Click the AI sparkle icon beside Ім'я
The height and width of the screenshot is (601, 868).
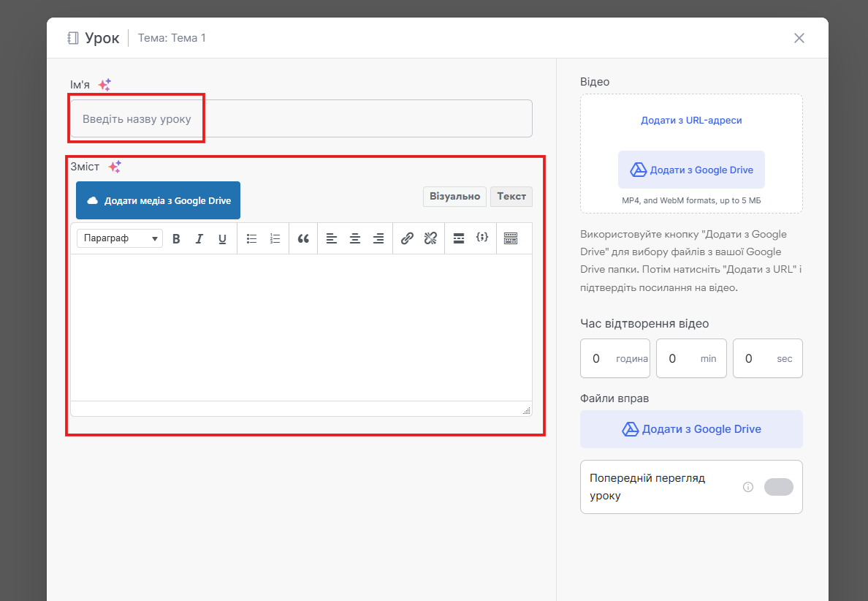(x=104, y=85)
